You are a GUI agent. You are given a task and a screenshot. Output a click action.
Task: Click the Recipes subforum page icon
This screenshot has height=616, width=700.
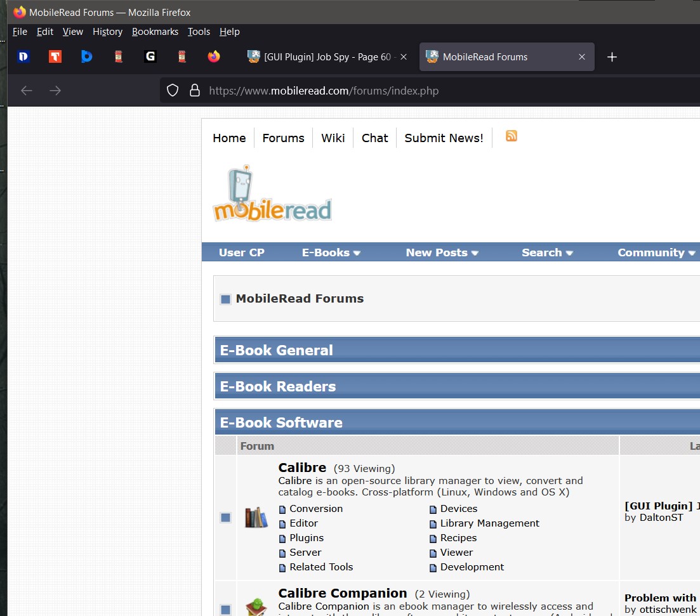click(x=433, y=539)
